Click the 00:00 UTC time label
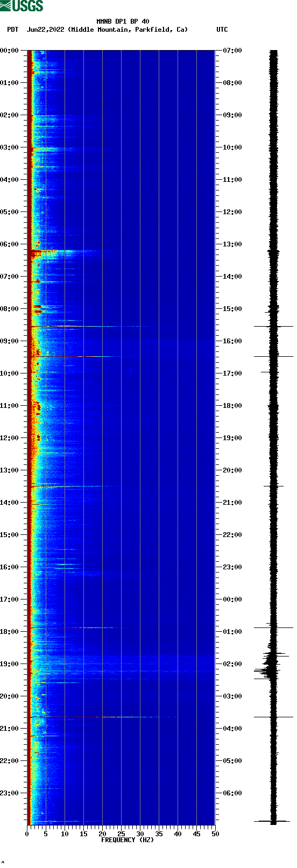Image resolution: width=297 pixels, height=868 pixels. click(232, 599)
